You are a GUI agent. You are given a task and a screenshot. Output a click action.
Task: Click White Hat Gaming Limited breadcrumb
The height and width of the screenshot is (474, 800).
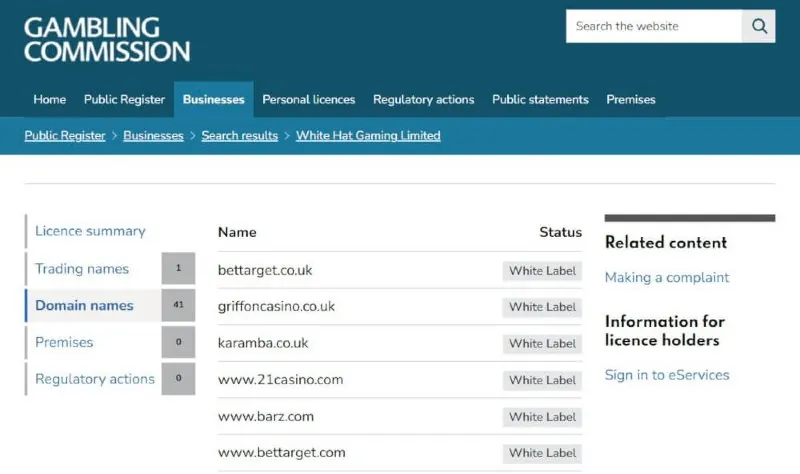pyautogui.click(x=368, y=136)
